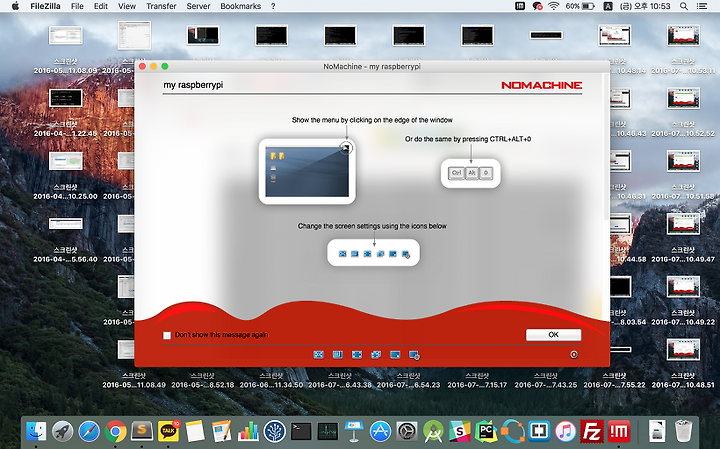Open Android Studio in the Dock
This screenshot has width=720, height=449.
pos(433,432)
